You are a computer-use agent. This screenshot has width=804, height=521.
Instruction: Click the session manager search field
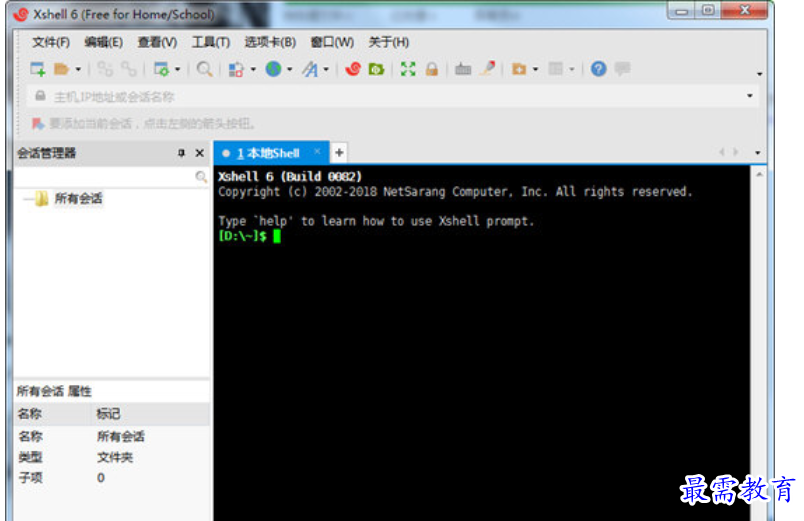(x=104, y=177)
